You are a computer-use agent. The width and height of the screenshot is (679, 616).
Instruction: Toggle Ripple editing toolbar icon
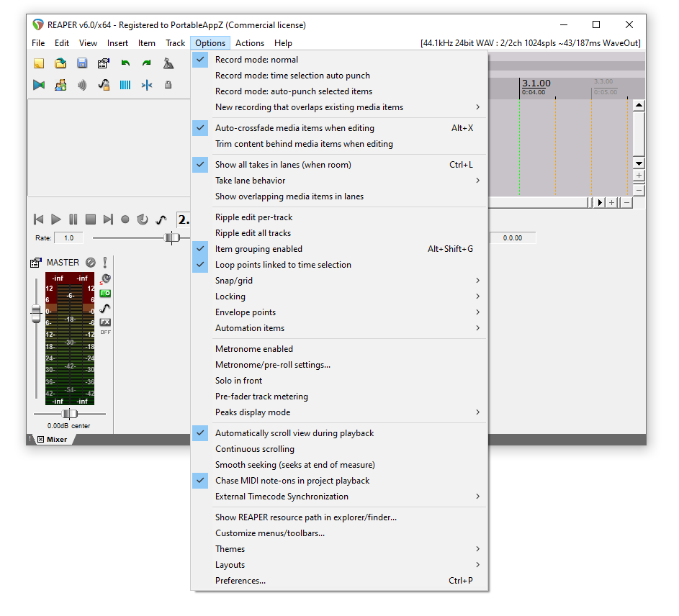pos(82,85)
